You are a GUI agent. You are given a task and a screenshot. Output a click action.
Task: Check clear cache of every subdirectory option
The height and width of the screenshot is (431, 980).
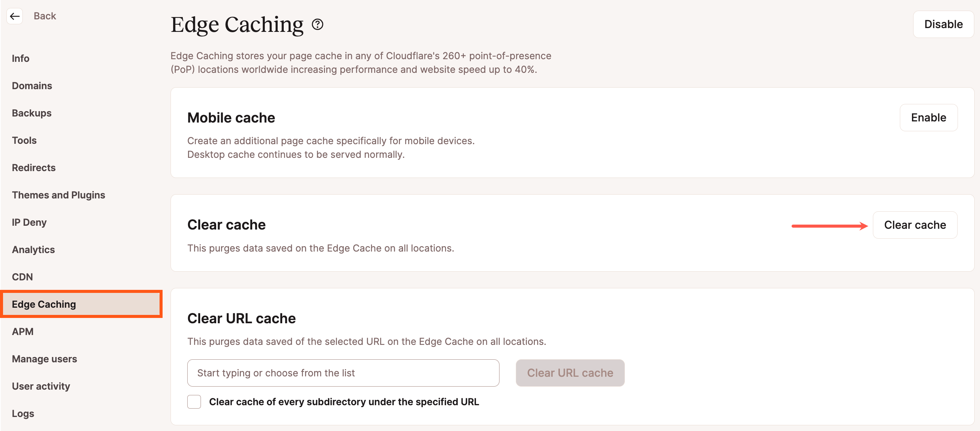pyautogui.click(x=194, y=402)
